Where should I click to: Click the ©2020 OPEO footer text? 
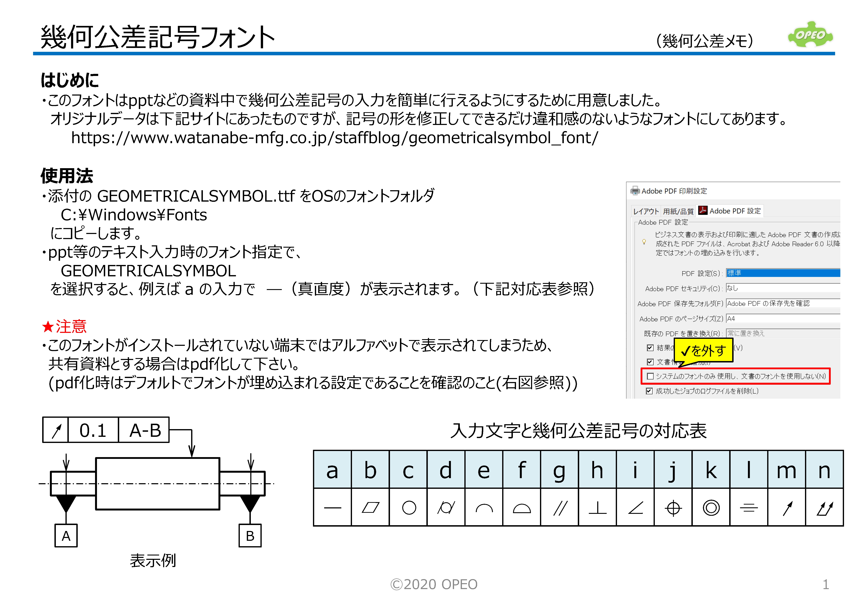tap(434, 584)
